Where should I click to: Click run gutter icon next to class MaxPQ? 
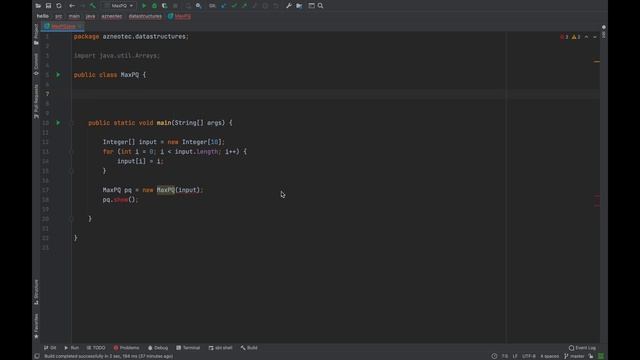point(58,75)
